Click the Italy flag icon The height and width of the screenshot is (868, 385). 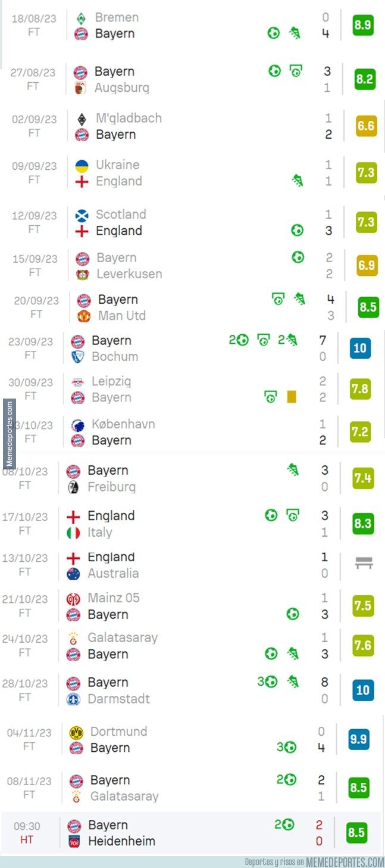tap(73, 533)
